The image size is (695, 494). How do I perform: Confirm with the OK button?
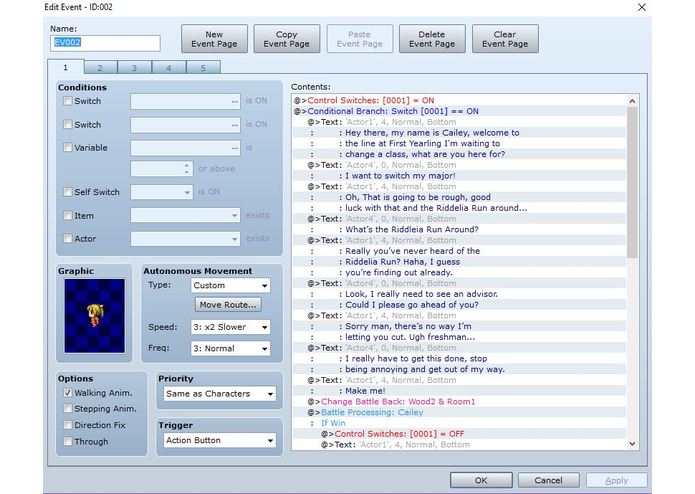tap(481, 480)
